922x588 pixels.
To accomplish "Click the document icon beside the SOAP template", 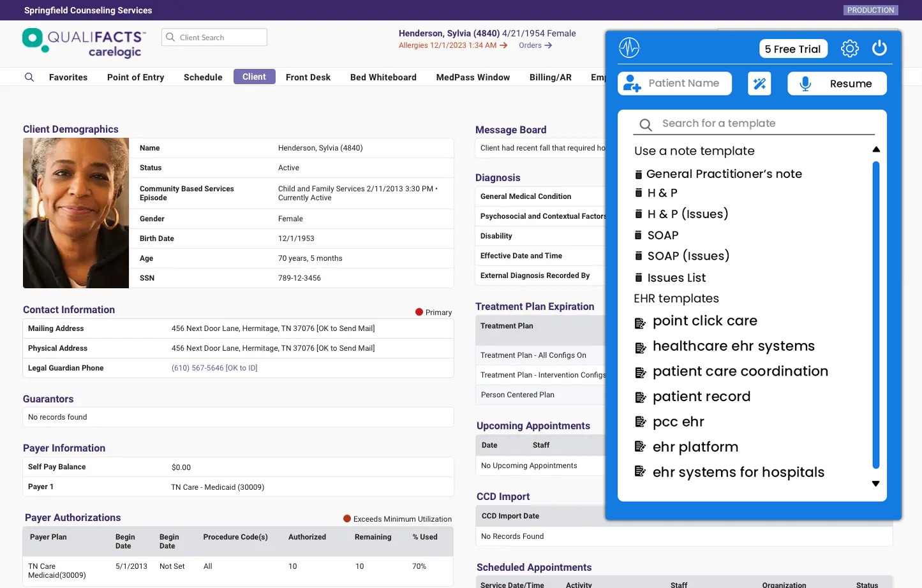I will coord(639,235).
